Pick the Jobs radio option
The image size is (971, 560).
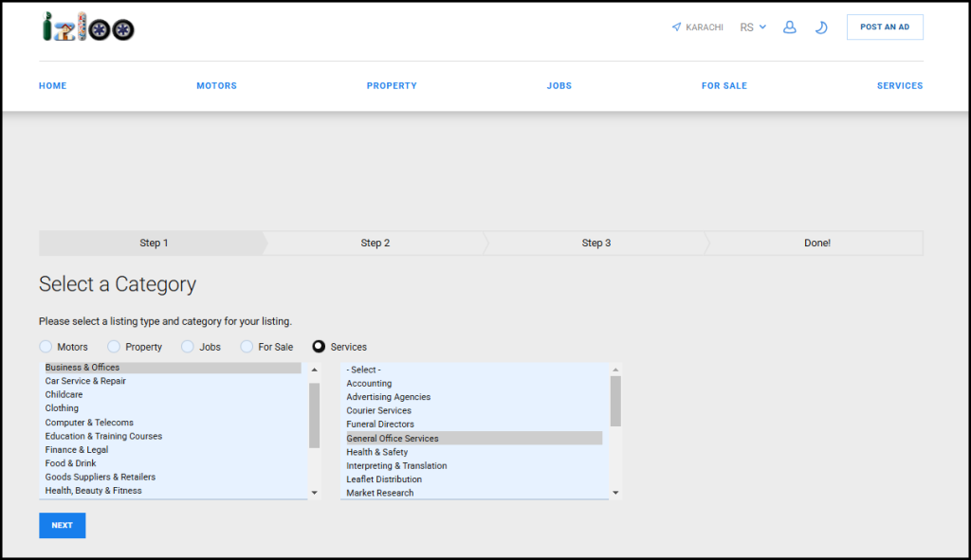[x=187, y=347]
